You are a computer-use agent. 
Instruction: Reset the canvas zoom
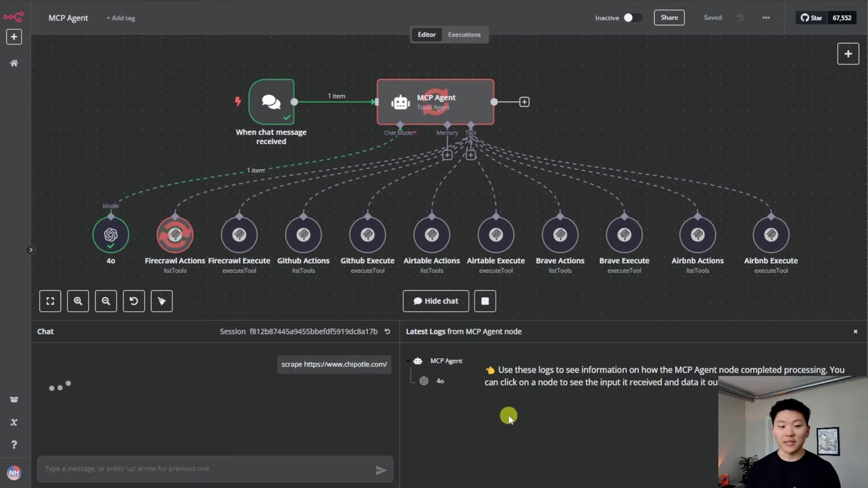point(134,301)
